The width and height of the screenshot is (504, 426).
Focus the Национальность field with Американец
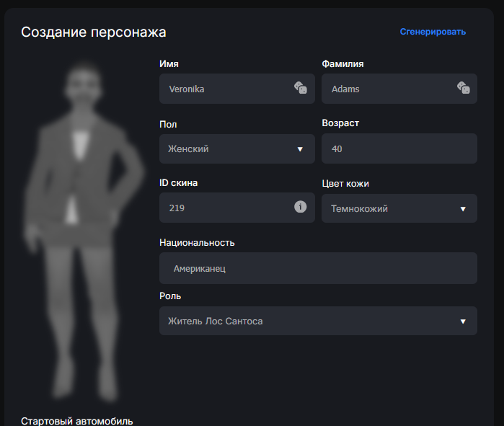318,268
